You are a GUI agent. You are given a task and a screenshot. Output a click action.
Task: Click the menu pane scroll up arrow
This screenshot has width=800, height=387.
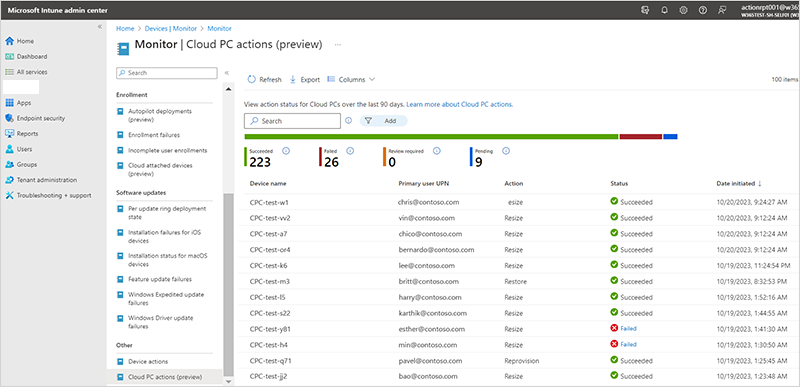click(228, 90)
